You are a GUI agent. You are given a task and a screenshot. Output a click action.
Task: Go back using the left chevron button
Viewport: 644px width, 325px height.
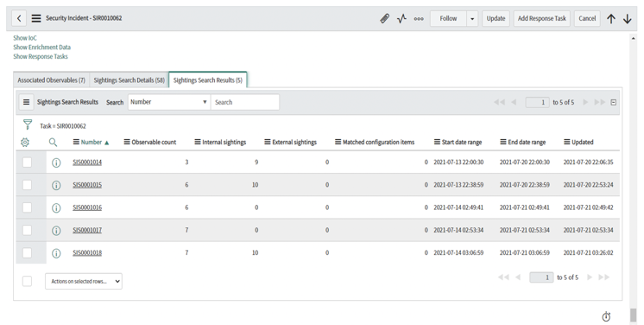pos(19,18)
